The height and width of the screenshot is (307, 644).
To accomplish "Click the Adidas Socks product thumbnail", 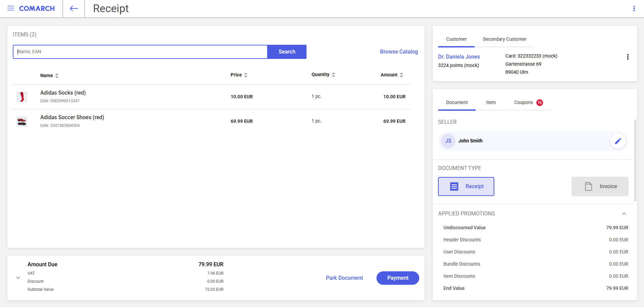I will click(x=22, y=97).
